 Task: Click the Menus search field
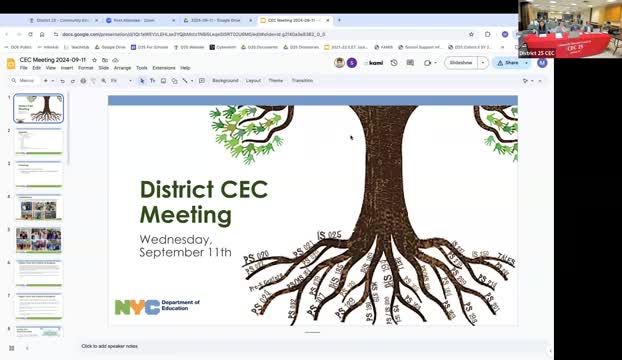pyautogui.click(x=25, y=81)
